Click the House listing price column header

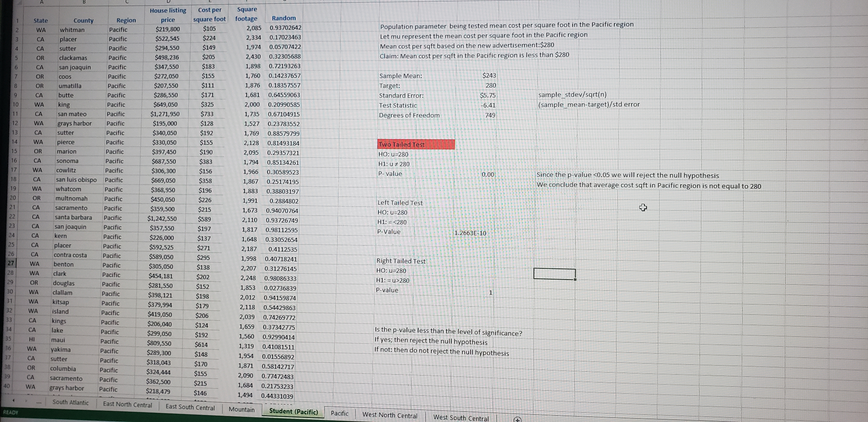point(168,15)
